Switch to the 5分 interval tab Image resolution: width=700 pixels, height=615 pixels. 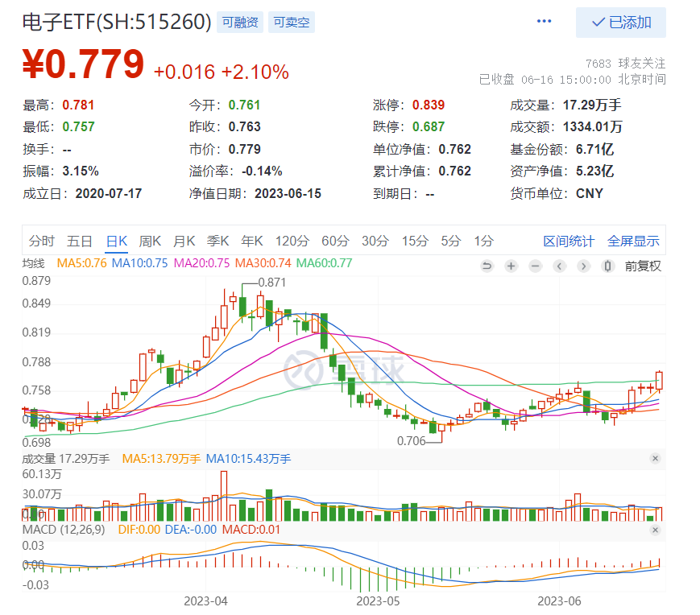pyautogui.click(x=451, y=241)
